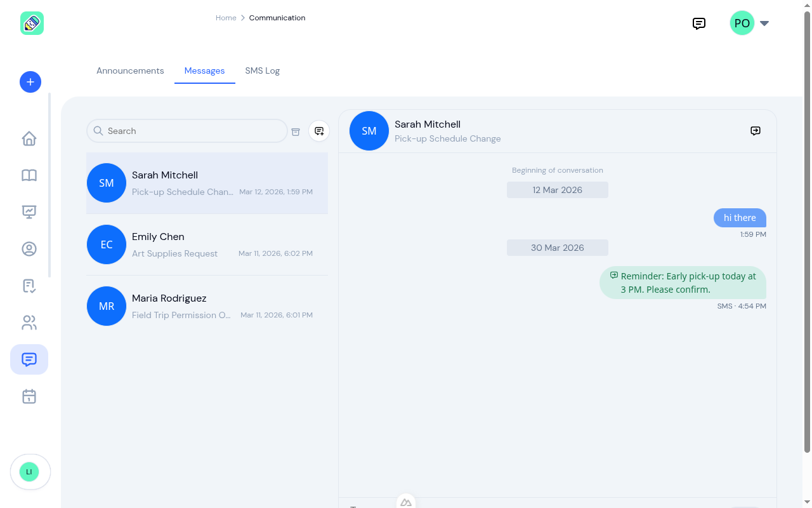This screenshot has height=508, width=812.
Task: Click the MR avatar circle
Action: pyautogui.click(x=107, y=306)
